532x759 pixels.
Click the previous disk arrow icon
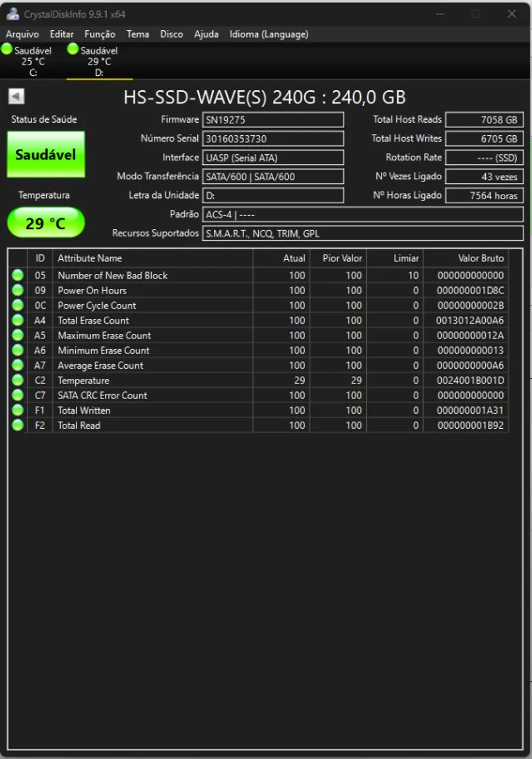pos(17,97)
